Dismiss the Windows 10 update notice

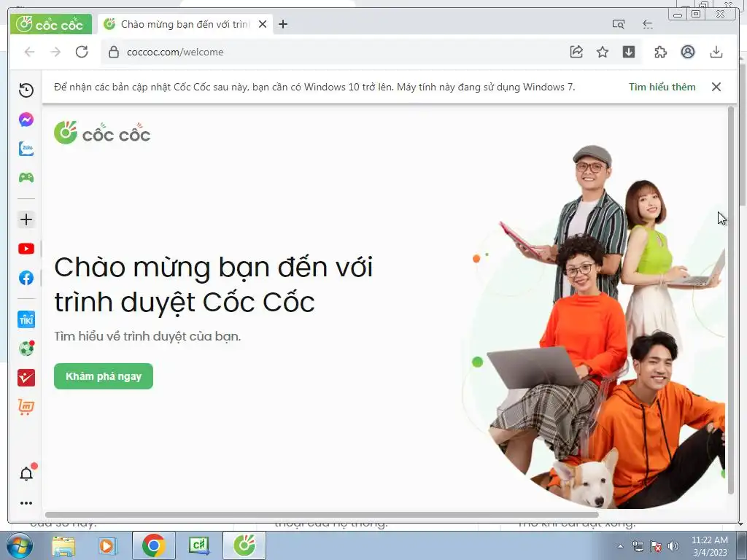pyautogui.click(x=716, y=87)
